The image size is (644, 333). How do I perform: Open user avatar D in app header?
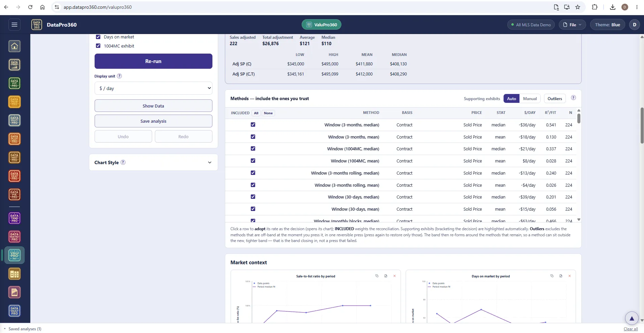pos(634,25)
